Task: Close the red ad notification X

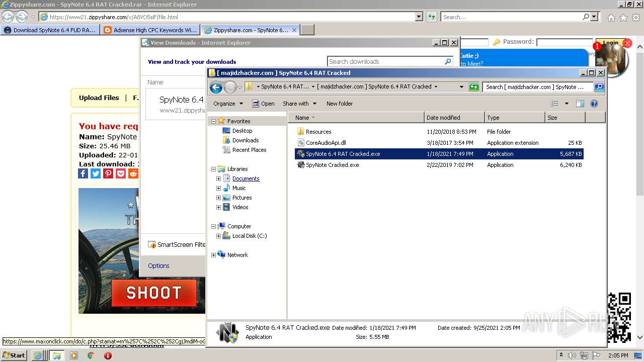Action: [627, 43]
